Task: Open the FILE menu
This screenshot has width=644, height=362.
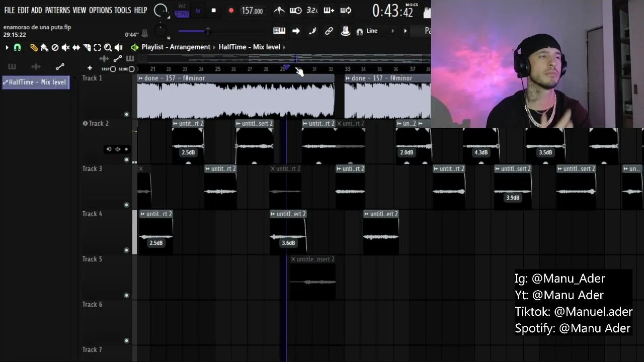Action: pyautogui.click(x=9, y=10)
